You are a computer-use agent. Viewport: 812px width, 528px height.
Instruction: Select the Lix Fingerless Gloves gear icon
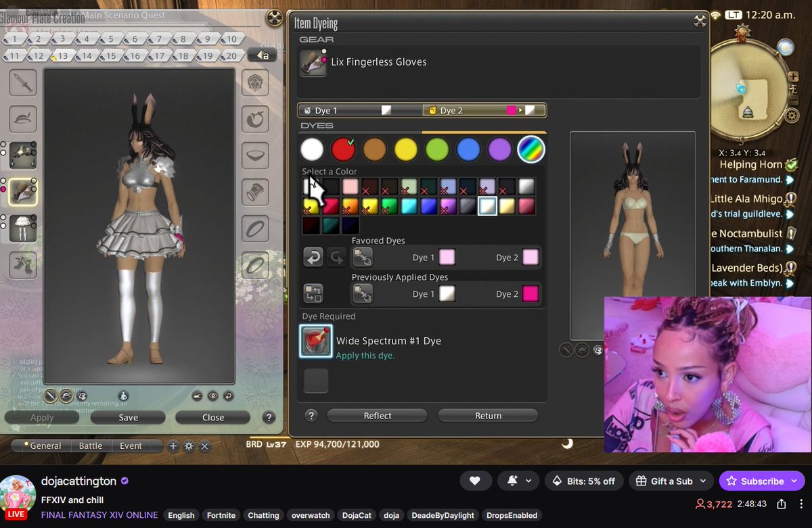coord(313,62)
